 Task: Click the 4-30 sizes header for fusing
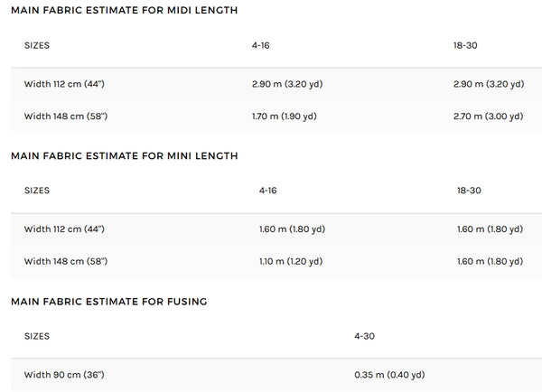364,336
